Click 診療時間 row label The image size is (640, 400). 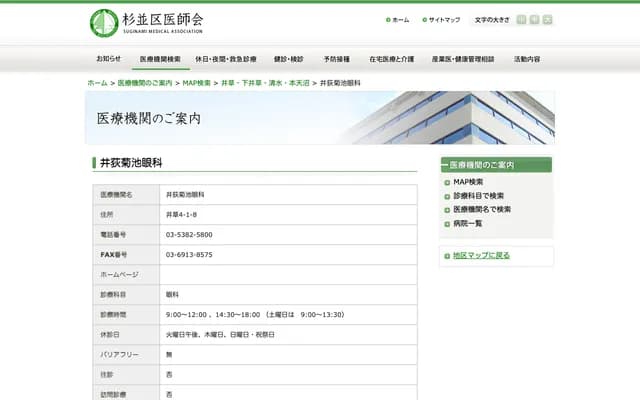pos(113,315)
